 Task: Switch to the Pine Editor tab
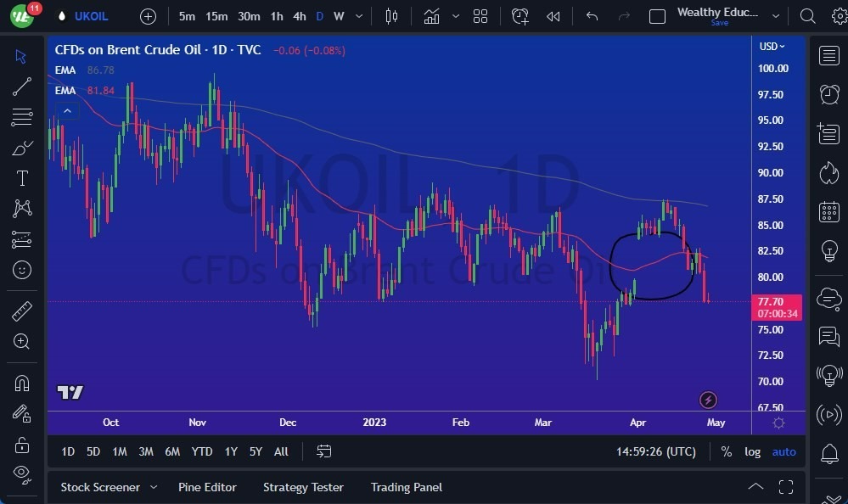coord(207,487)
